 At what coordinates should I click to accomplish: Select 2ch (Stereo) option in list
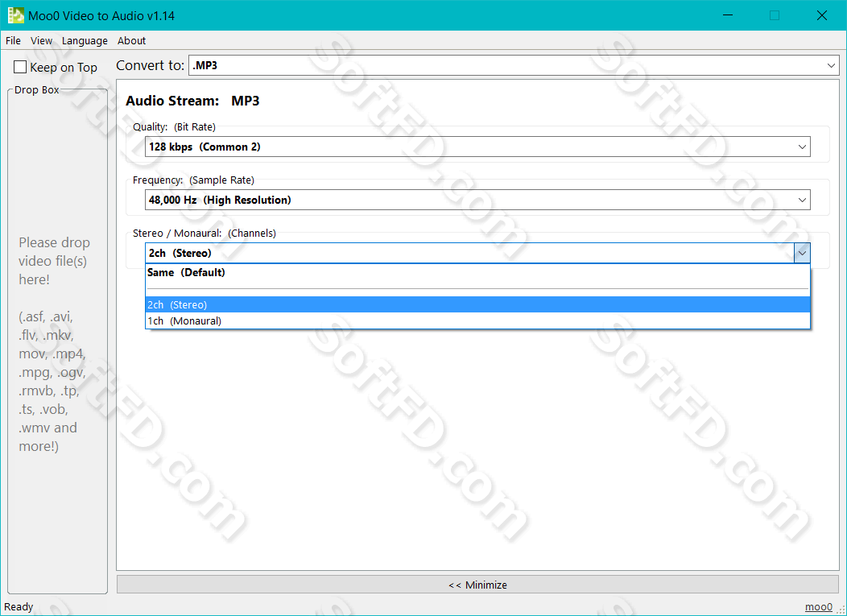(477, 304)
